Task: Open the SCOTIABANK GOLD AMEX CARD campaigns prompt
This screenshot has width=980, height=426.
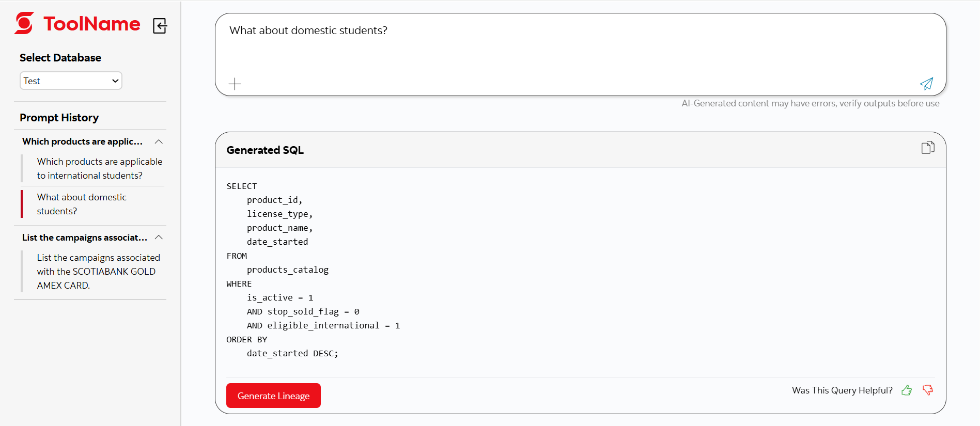Action: [98, 271]
